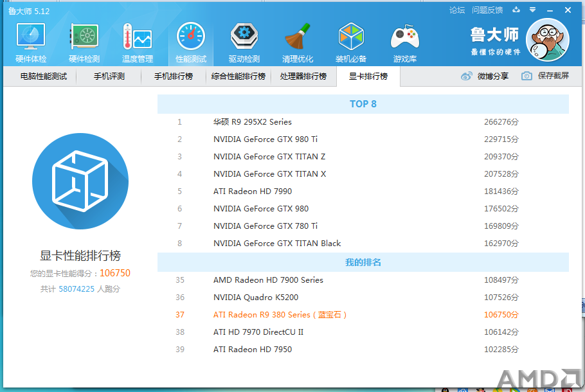Minimize the 鲁大师 window

pyautogui.click(x=550, y=10)
